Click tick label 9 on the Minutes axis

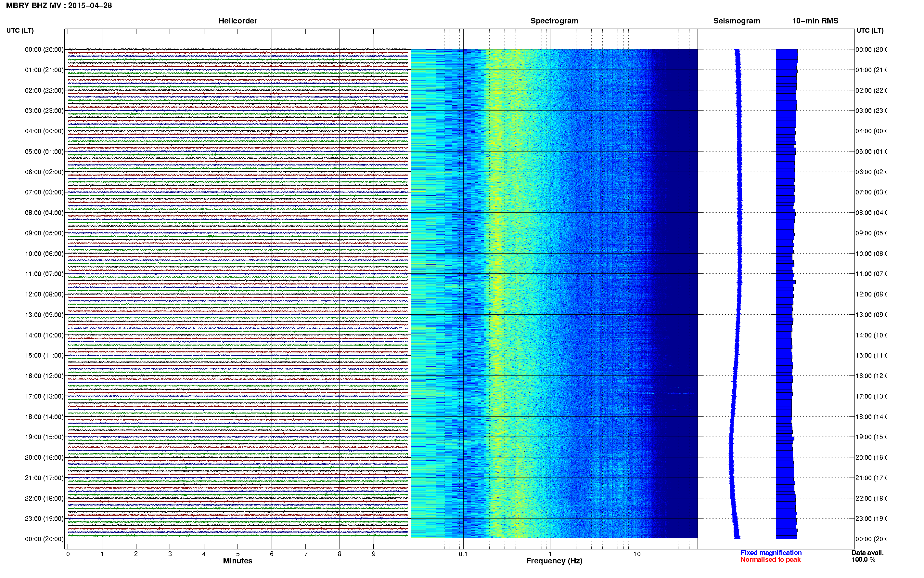click(x=374, y=554)
